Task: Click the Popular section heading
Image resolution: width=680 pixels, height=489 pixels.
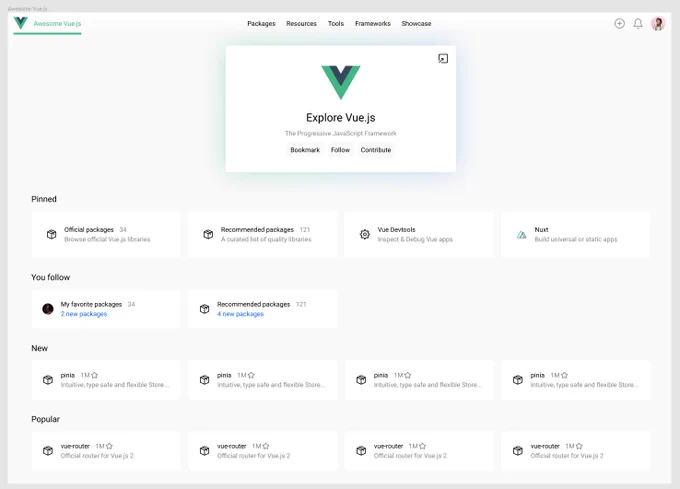Action: [x=46, y=419]
